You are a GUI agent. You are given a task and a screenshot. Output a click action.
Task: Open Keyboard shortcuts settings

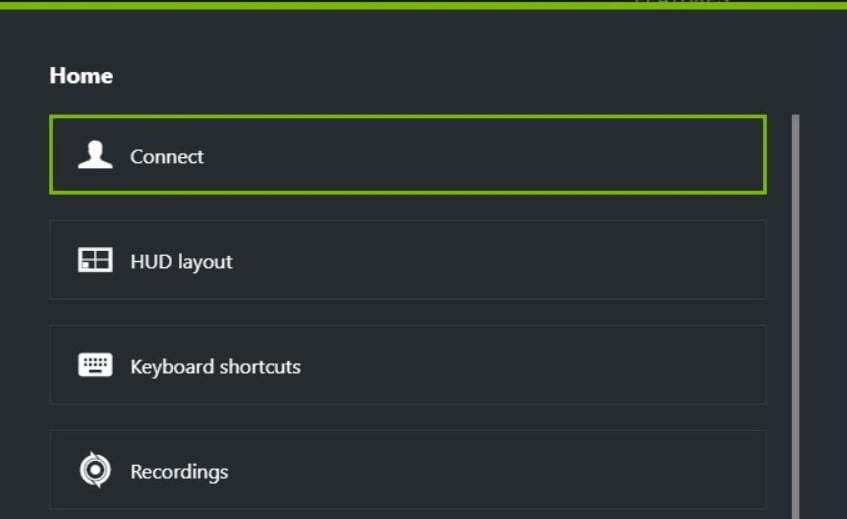(x=408, y=365)
